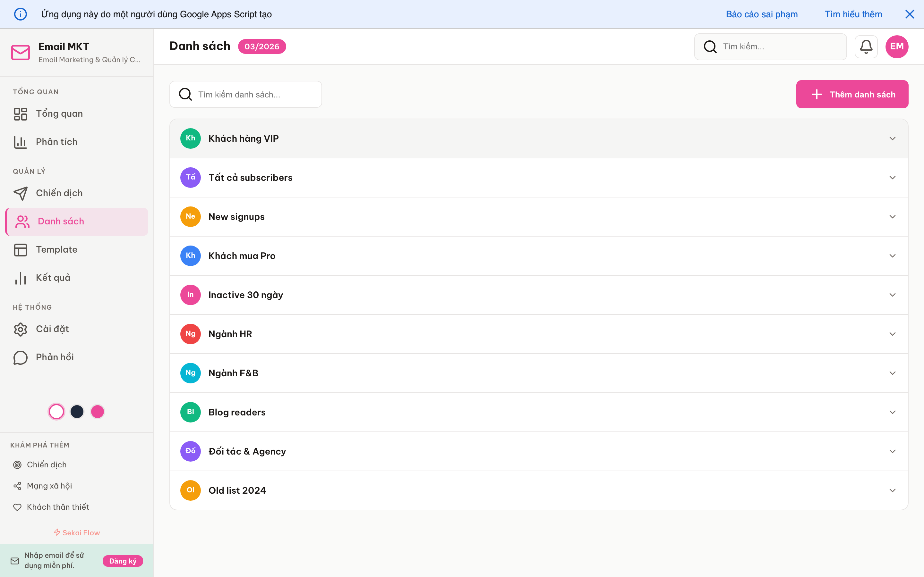
Task: Click the Template panel icon
Action: point(20,250)
